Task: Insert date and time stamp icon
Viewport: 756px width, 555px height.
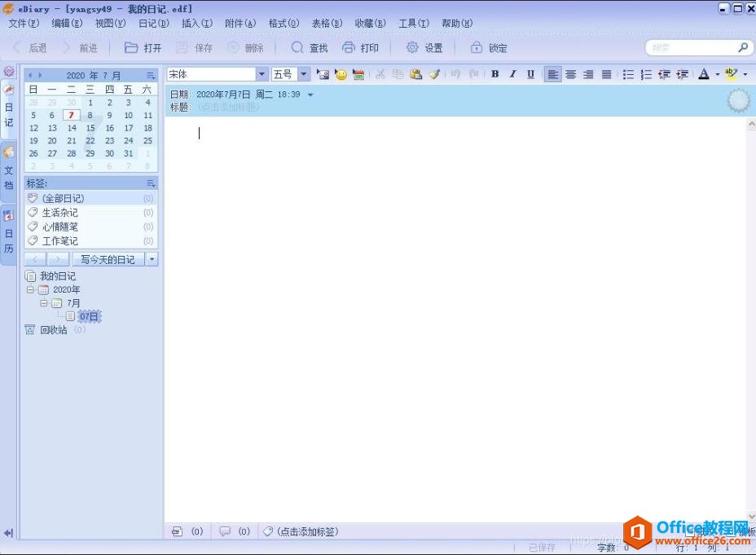Action: (358, 74)
